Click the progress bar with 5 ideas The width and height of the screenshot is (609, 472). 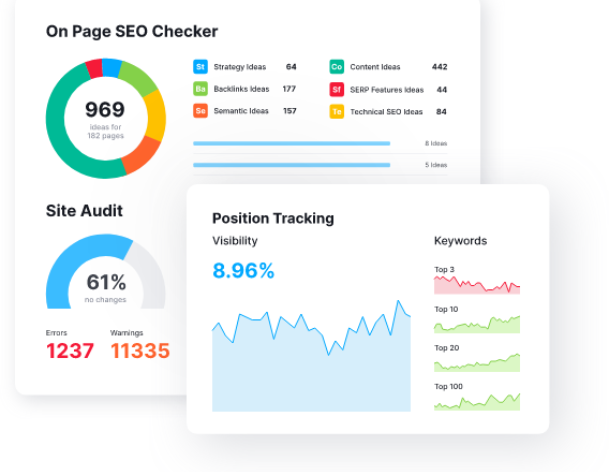(x=291, y=164)
